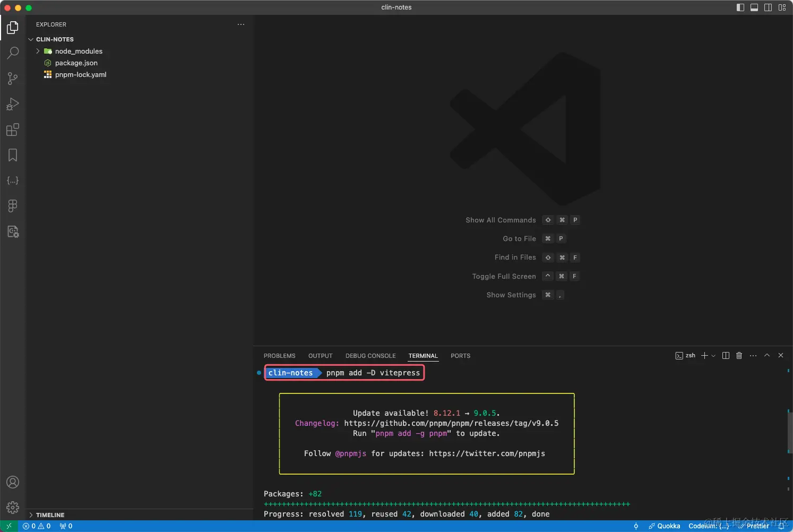Click the remote window status bar icon
This screenshot has height=532, width=793.
pyautogui.click(x=9, y=526)
